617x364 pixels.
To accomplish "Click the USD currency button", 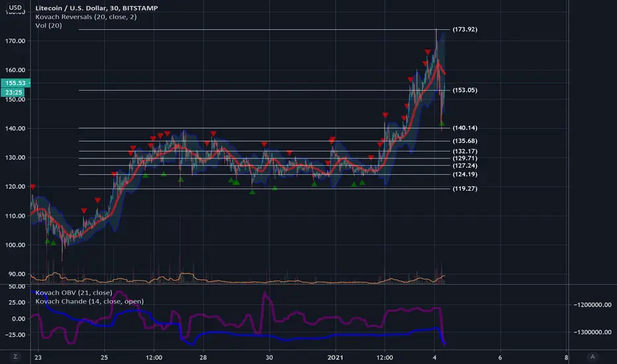I will 15,7.
